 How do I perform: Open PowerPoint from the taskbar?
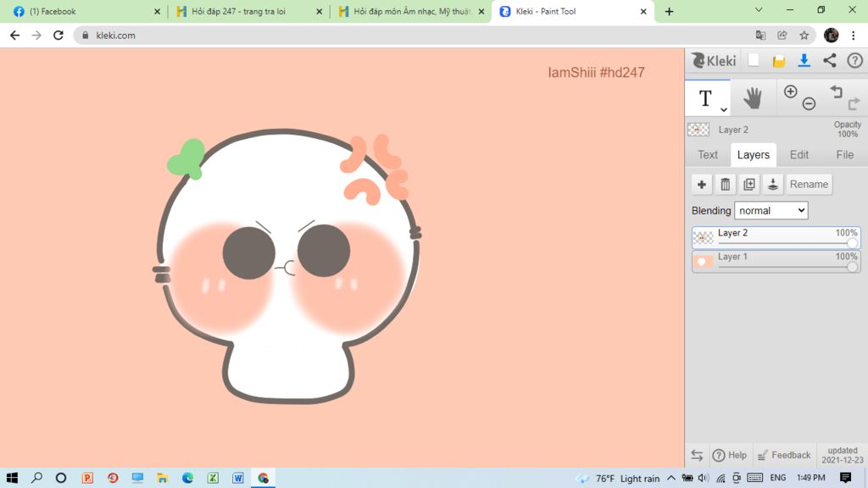(87, 478)
